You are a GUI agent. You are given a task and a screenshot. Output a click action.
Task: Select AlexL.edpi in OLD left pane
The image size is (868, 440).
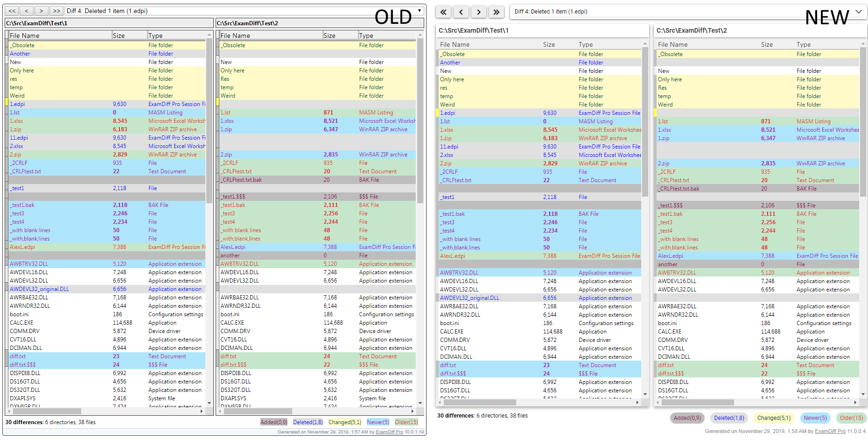click(x=107, y=247)
